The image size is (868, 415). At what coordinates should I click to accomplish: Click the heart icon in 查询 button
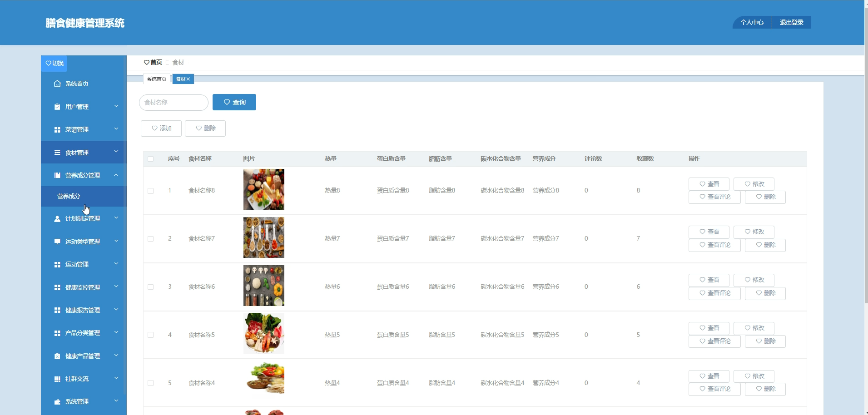(227, 102)
